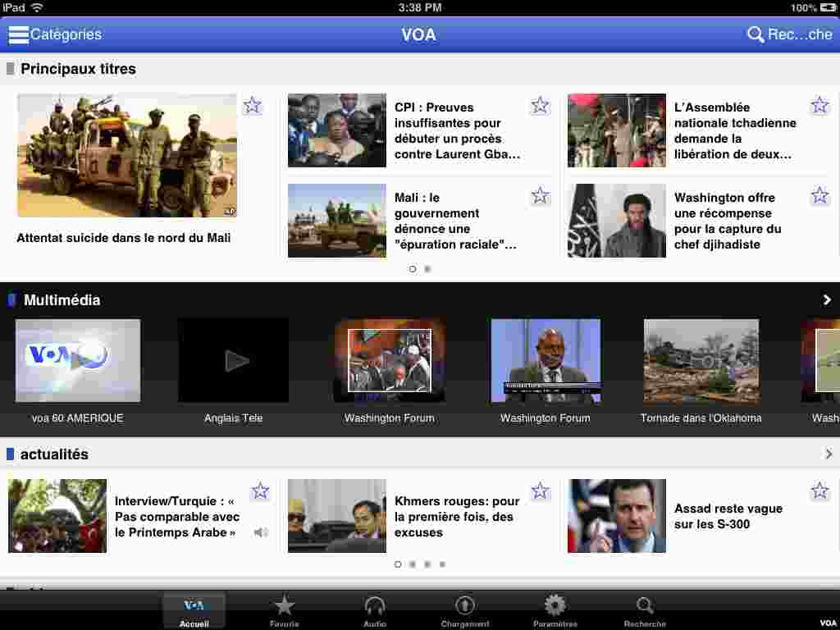This screenshot has height=630, width=840.
Task: Open the Audio tab
Action: (374, 610)
